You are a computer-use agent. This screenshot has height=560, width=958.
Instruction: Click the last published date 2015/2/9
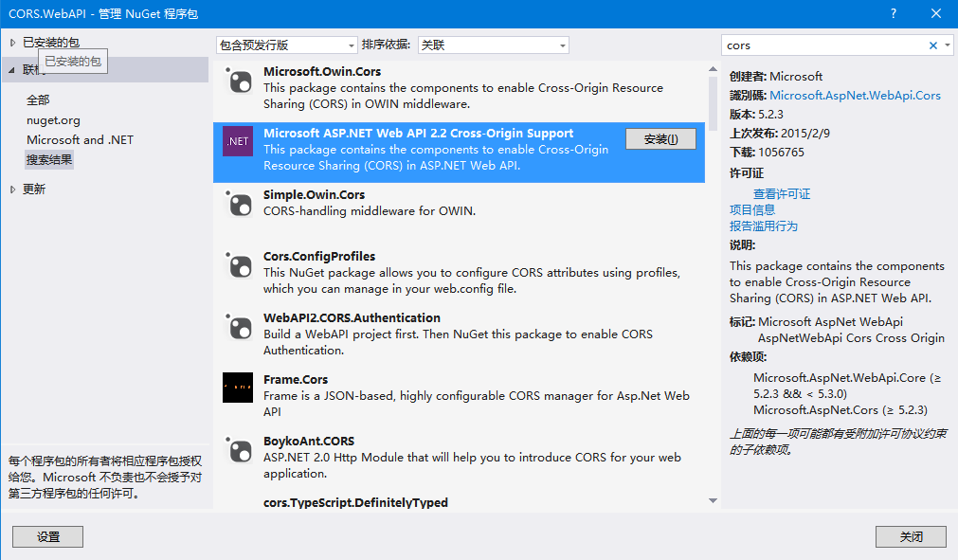pyautogui.click(x=805, y=133)
